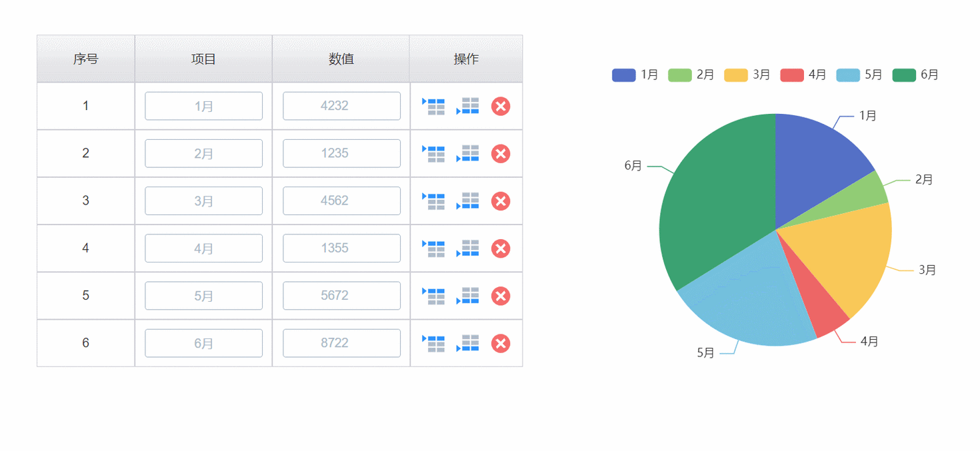
Task: Click the 5月 legend color swatch
Action: [x=847, y=75]
